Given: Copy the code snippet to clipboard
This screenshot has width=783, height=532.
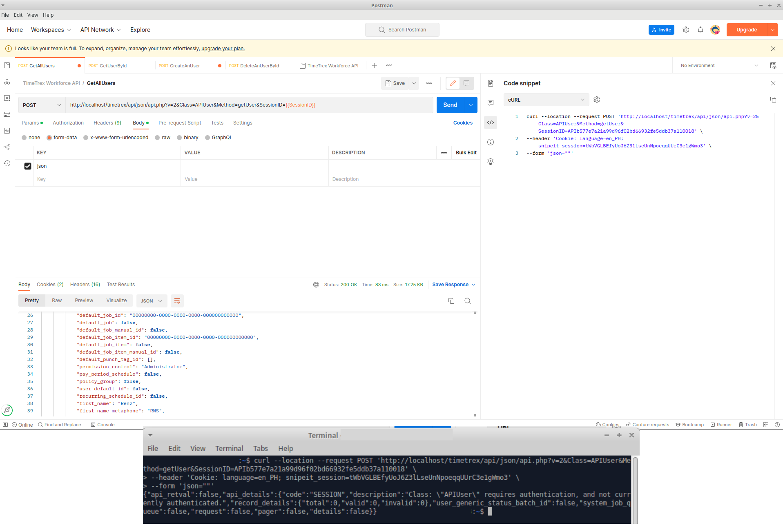Looking at the screenshot, I should (x=773, y=100).
